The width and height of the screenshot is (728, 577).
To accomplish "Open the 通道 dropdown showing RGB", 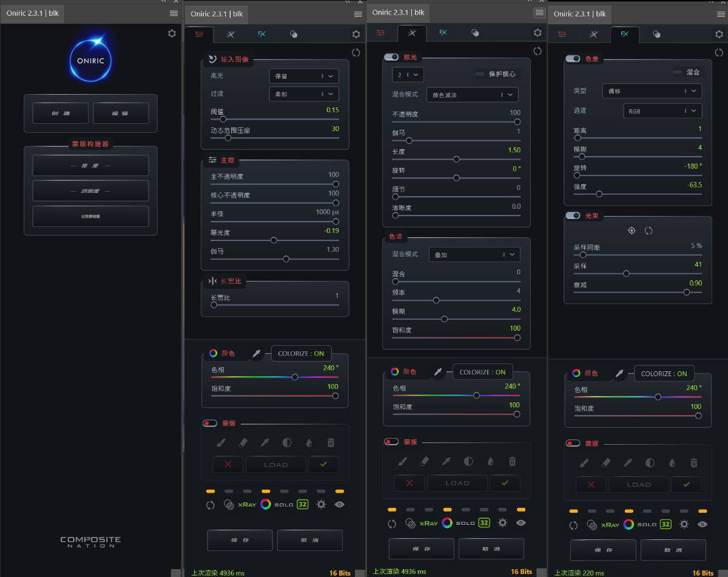I will coord(662,111).
